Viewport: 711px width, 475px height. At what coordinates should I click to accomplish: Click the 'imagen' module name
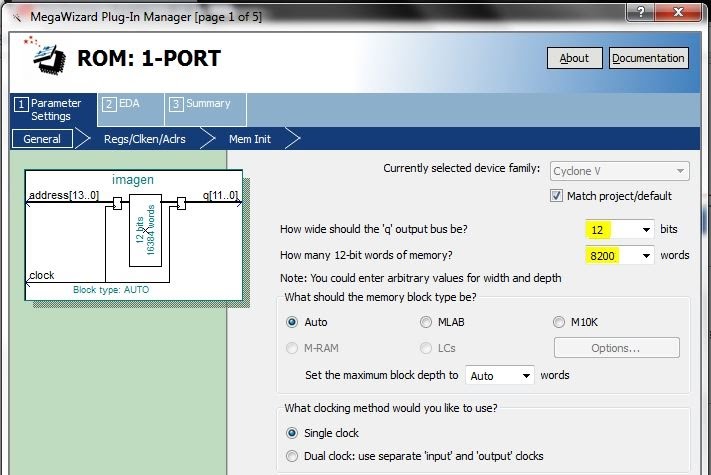[x=133, y=180]
